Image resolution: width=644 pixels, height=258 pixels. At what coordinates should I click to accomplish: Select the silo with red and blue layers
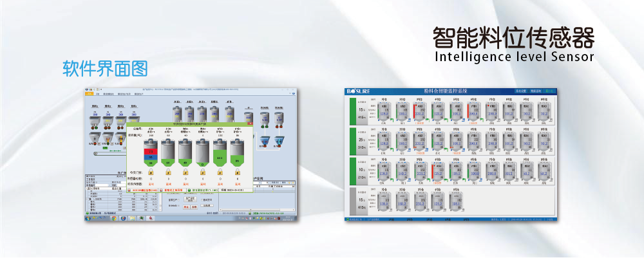click(151, 152)
